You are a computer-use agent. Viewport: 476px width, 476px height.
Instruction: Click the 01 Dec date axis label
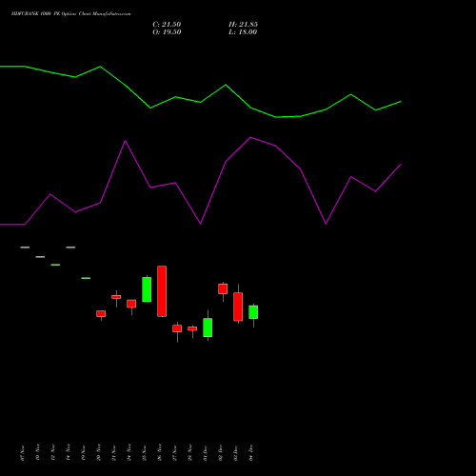coord(206,452)
